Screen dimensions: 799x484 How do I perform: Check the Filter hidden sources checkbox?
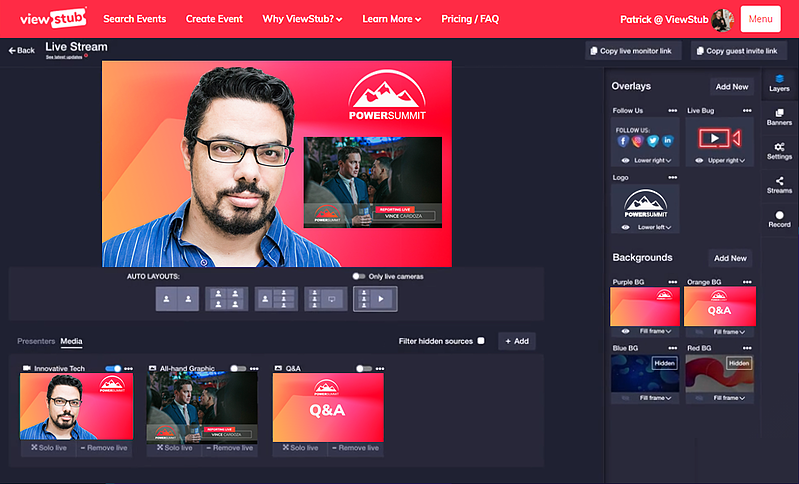point(481,341)
